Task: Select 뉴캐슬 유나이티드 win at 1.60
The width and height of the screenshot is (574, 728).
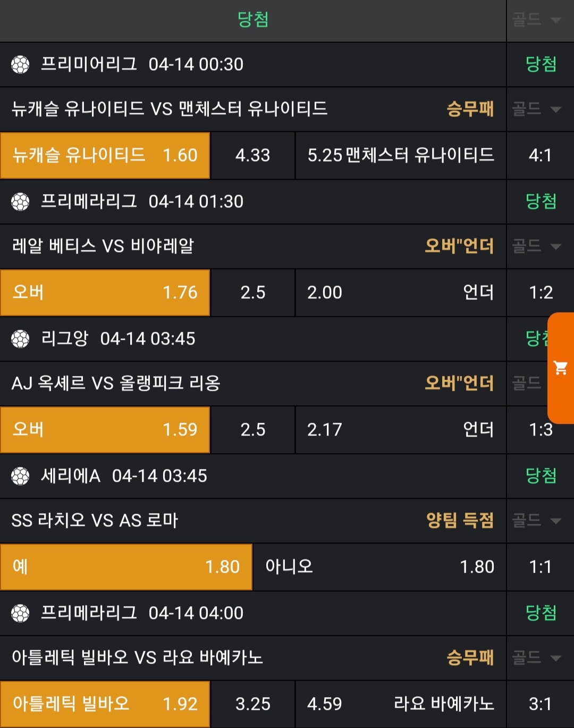Action: (x=105, y=155)
